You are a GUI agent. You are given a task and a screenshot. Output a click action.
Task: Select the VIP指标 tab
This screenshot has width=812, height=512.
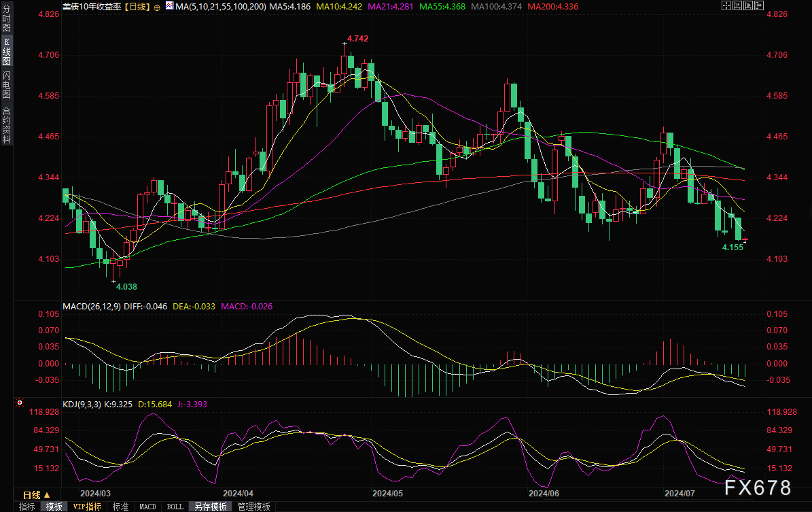coord(87,507)
